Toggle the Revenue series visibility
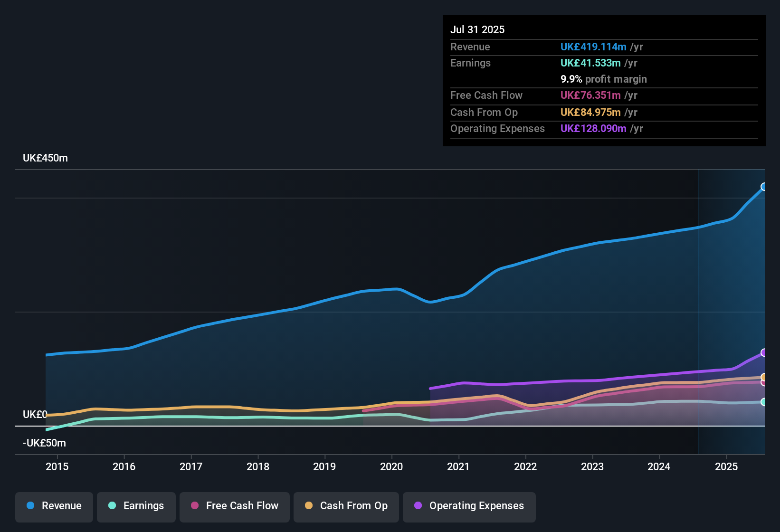Screen dimensions: 780x532 [x=54, y=506]
